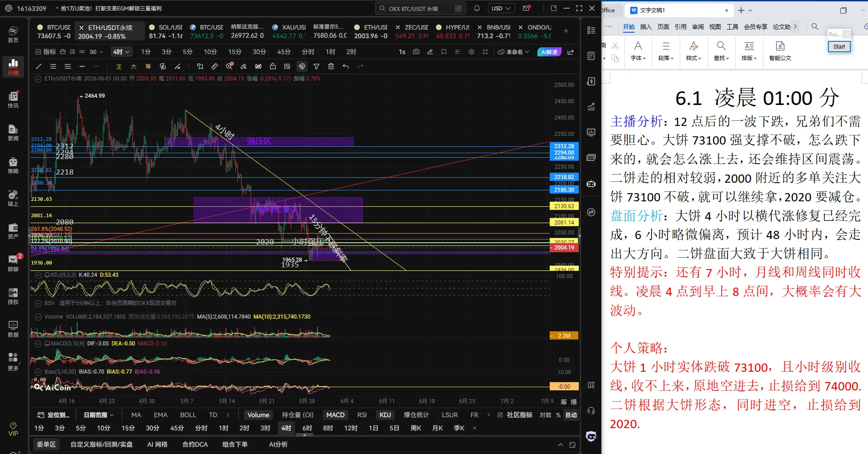Open the 首页 home sidebar icon
The width and height of the screenshot is (868, 454).
pyautogui.click(x=13, y=34)
